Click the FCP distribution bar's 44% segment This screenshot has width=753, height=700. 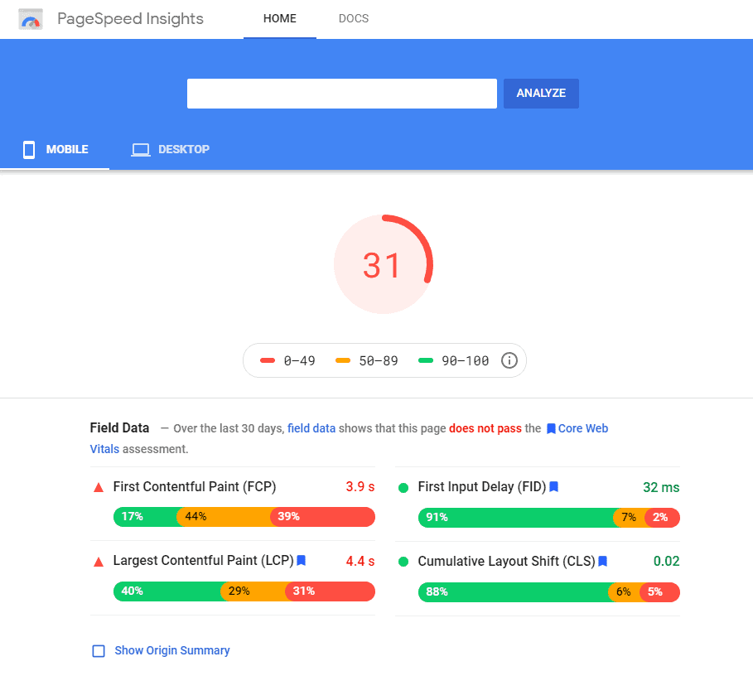[x=224, y=517]
